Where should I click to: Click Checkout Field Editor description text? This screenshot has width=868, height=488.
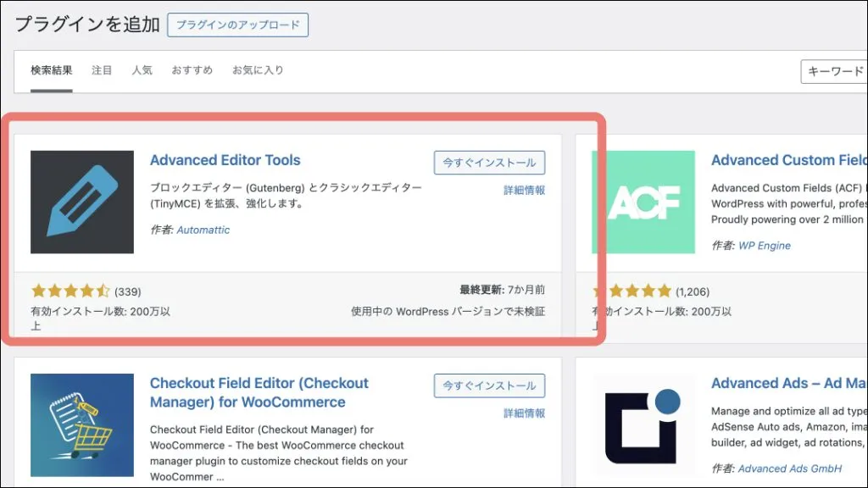pos(278,452)
